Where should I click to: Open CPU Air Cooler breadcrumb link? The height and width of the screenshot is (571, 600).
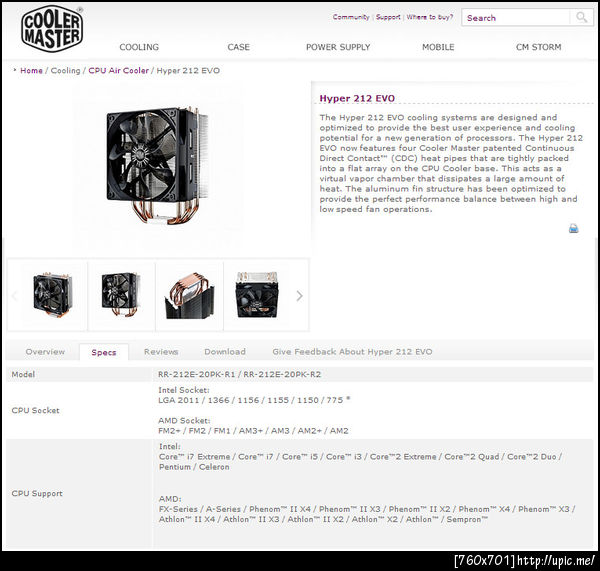point(119,70)
